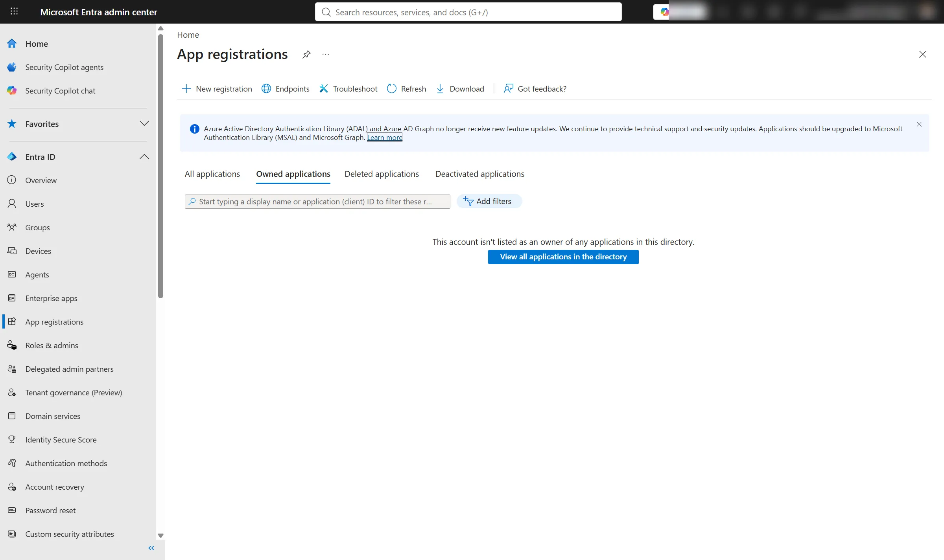Viewport: 944px width, 560px height.
Task: Select the App registrations sidebar icon
Action: coord(12,321)
